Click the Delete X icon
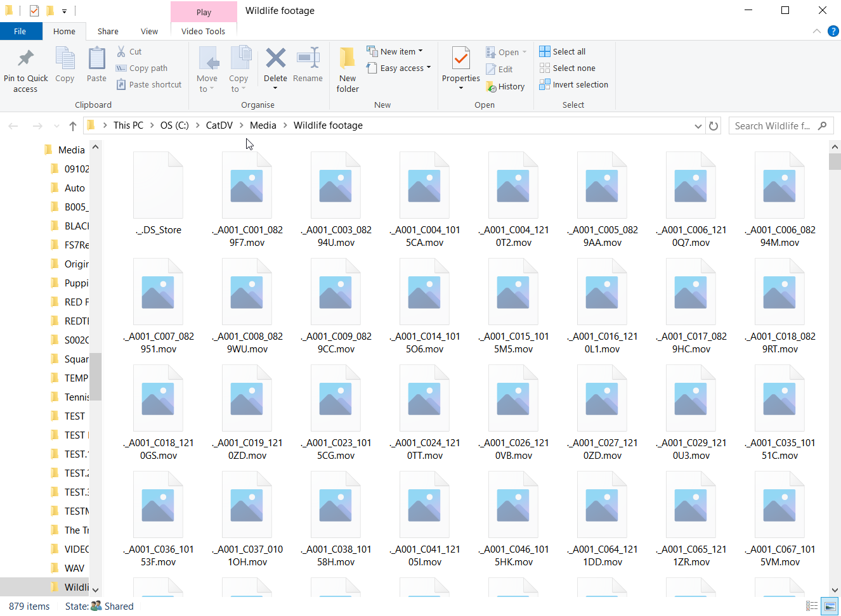The image size is (841, 616). point(275,58)
